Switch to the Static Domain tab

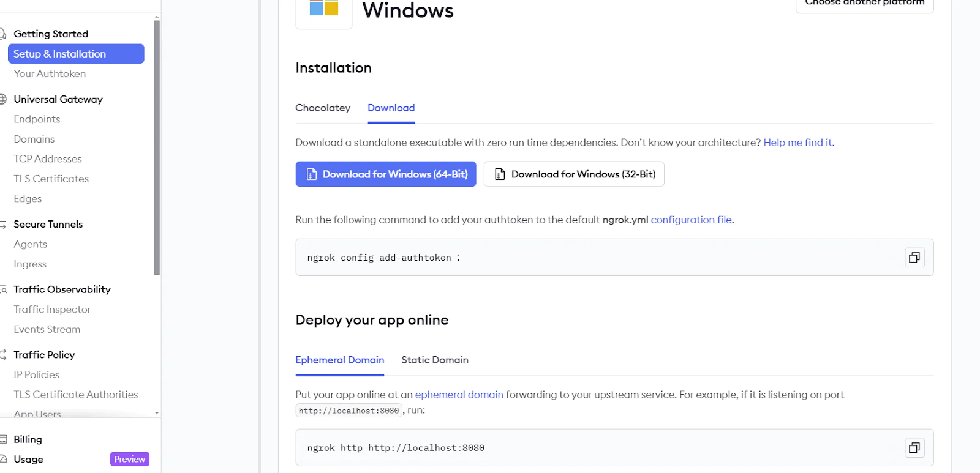(x=435, y=360)
